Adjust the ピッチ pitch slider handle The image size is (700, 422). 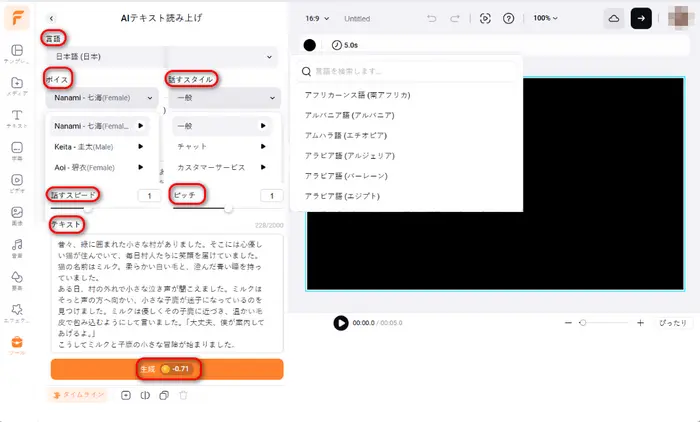click(228, 209)
